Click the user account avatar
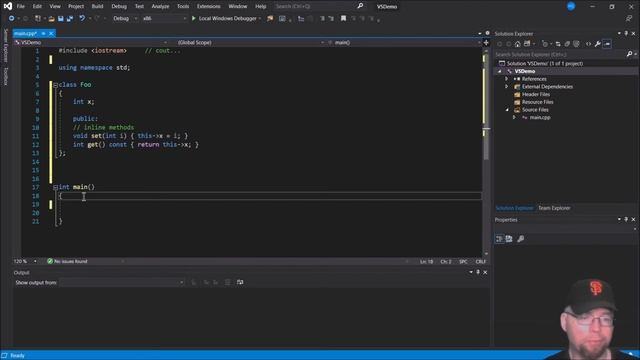The height and width of the screenshot is (360, 640). coord(571,6)
